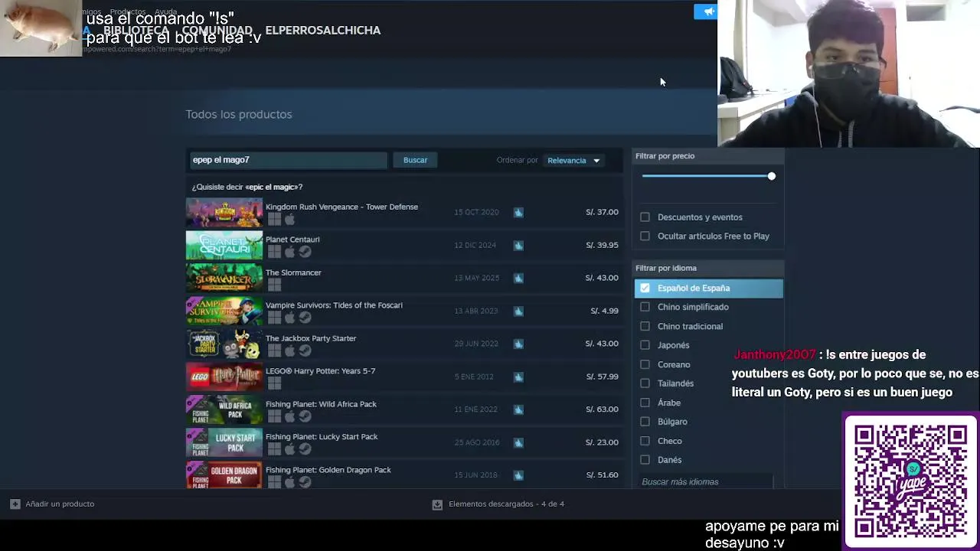Open the COMUNIDAD tab

click(x=217, y=31)
